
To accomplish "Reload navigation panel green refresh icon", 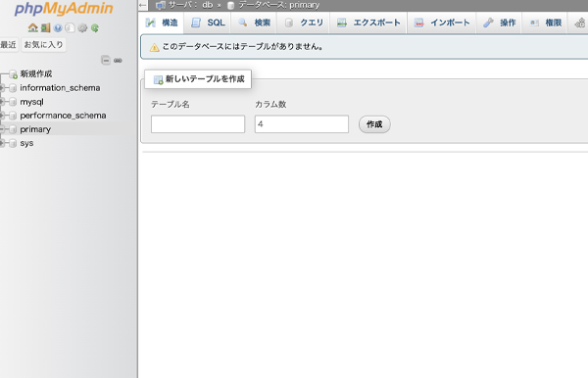I will point(95,27).
